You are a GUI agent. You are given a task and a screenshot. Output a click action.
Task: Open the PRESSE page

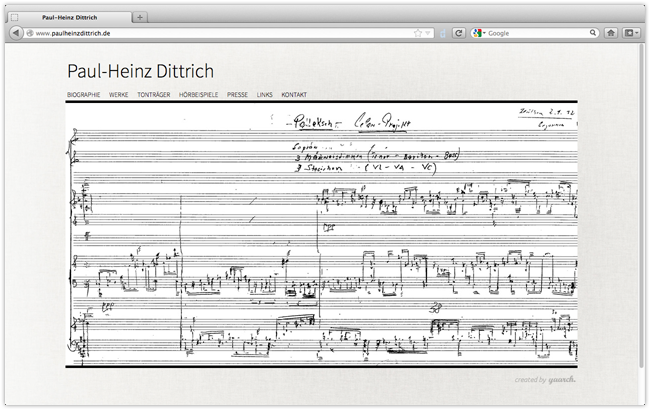click(x=238, y=95)
